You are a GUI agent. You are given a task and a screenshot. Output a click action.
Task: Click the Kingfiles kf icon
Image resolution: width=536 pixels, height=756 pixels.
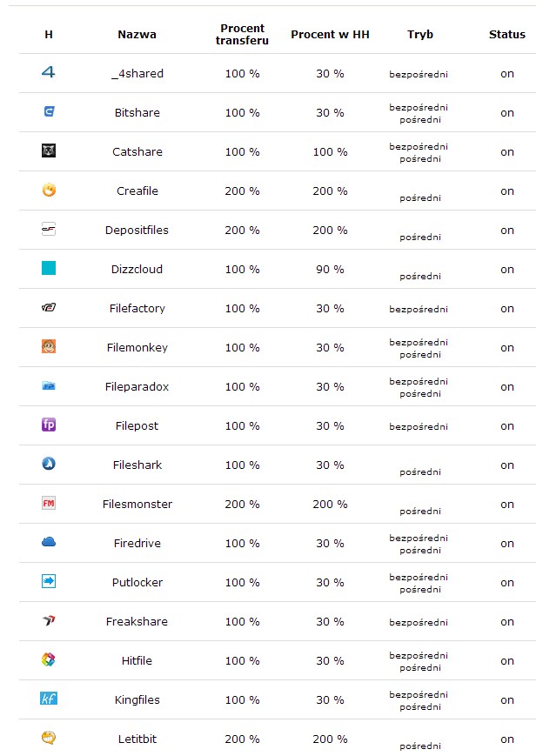pyautogui.click(x=49, y=699)
